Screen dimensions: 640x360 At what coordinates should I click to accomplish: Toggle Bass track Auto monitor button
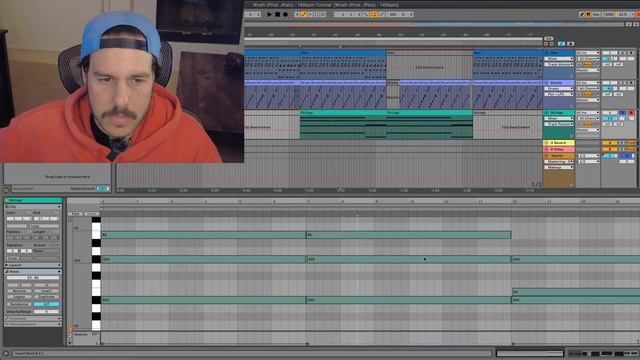pyautogui.click(x=587, y=64)
